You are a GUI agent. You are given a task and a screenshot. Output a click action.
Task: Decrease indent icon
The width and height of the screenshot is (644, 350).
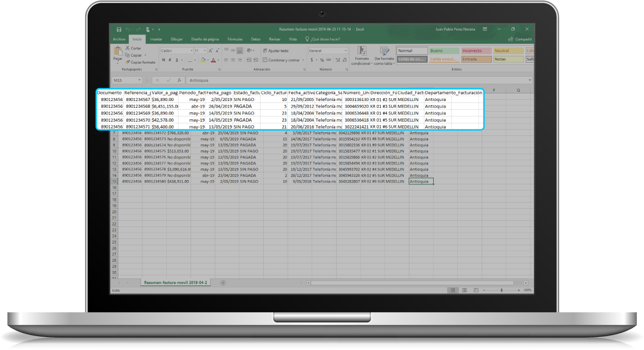[x=248, y=60]
